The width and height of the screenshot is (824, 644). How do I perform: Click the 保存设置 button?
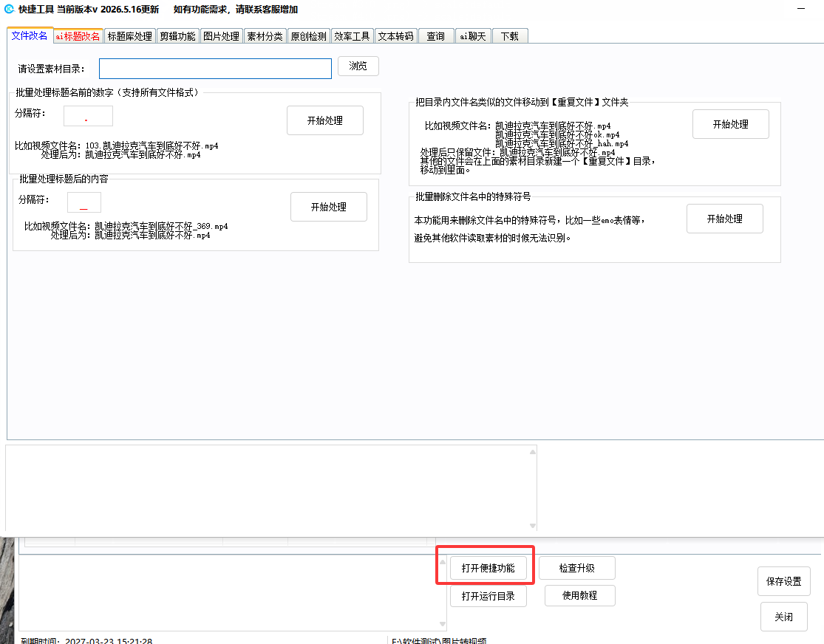click(783, 581)
